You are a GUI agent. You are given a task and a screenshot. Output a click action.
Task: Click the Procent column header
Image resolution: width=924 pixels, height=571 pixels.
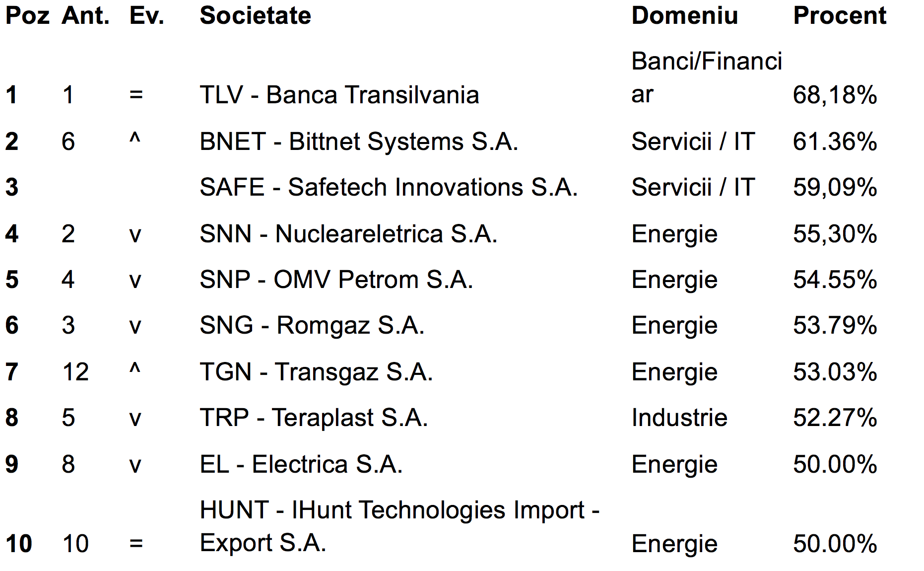840,15
